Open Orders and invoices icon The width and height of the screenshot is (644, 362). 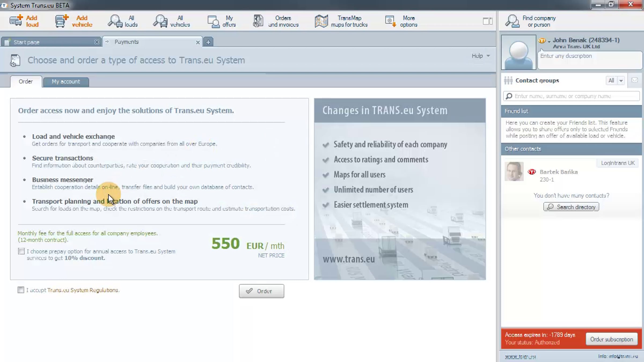(x=258, y=21)
